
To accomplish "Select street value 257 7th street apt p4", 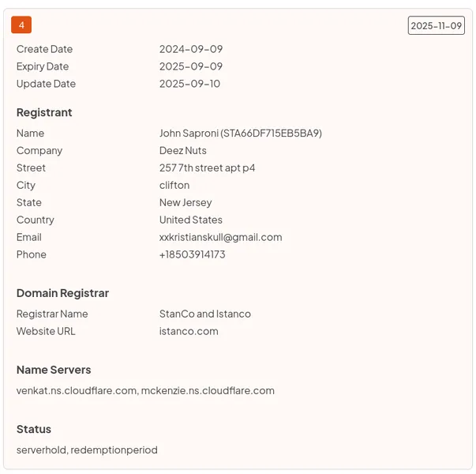I will (x=207, y=168).
